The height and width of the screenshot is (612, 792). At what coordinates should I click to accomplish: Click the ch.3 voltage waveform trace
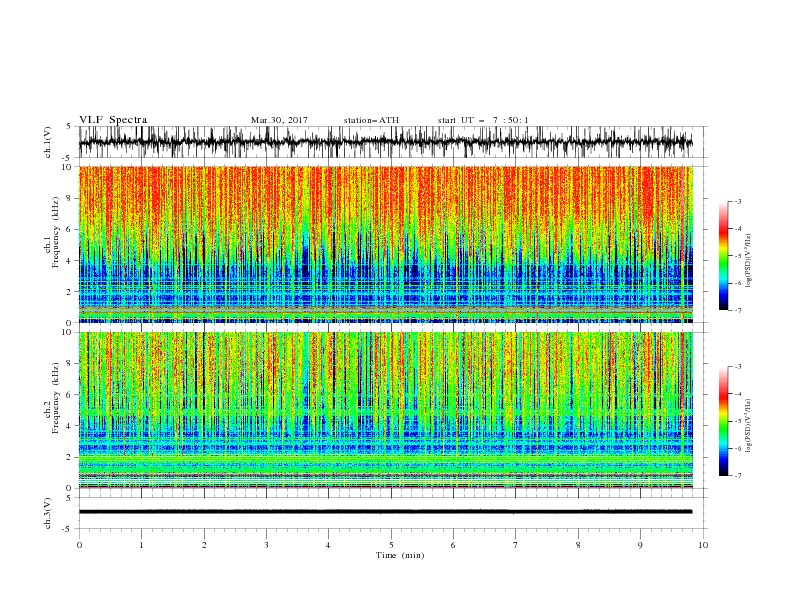386,512
